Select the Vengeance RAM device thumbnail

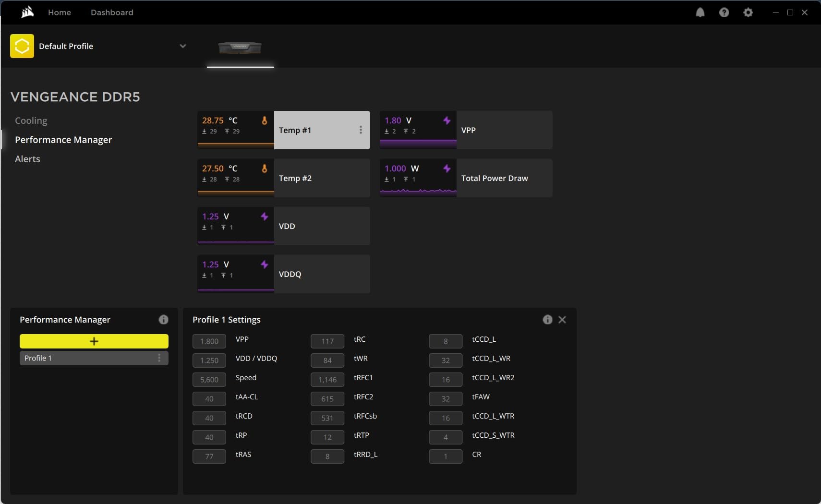(x=240, y=48)
